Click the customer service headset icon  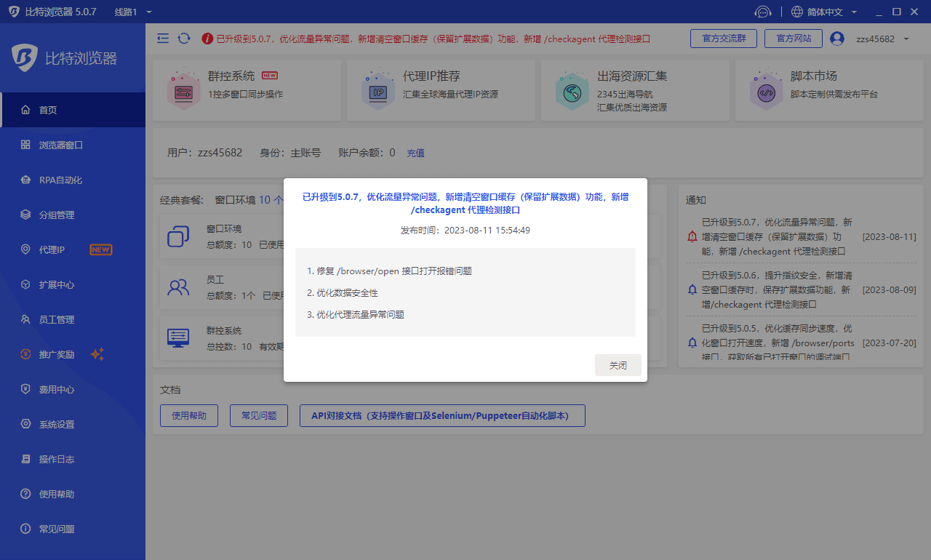[x=762, y=12]
